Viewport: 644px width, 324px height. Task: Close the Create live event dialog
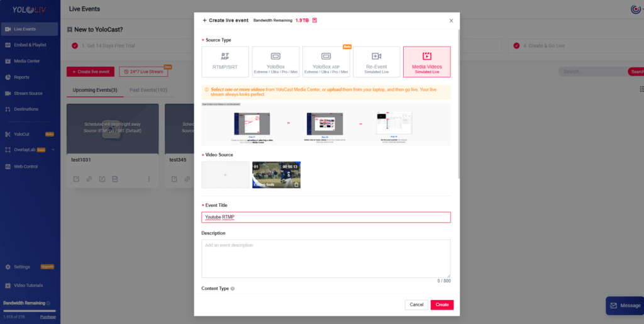click(451, 20)
